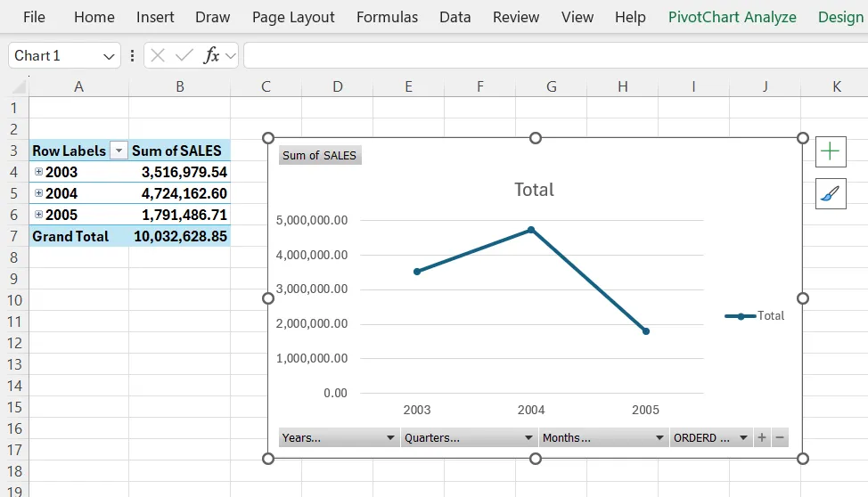Select the Sum of SALES header cell
868x497 pixels.
tap(179, 151)
